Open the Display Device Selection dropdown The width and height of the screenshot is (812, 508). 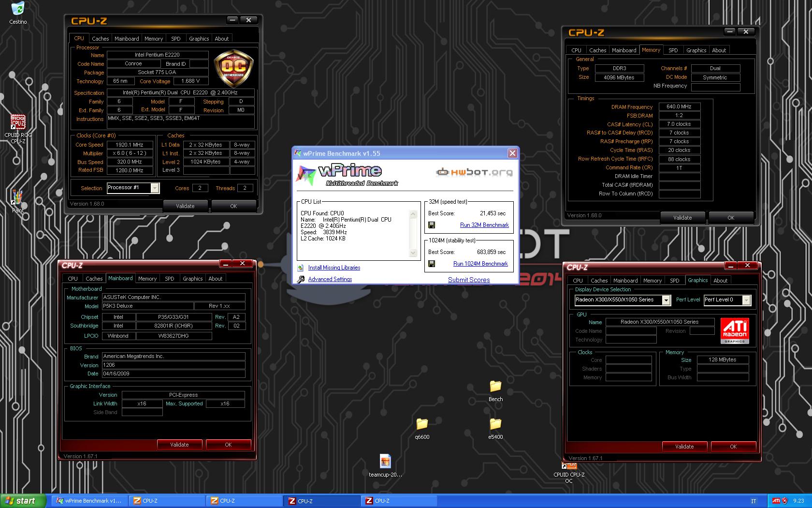(x=666, y=300)
